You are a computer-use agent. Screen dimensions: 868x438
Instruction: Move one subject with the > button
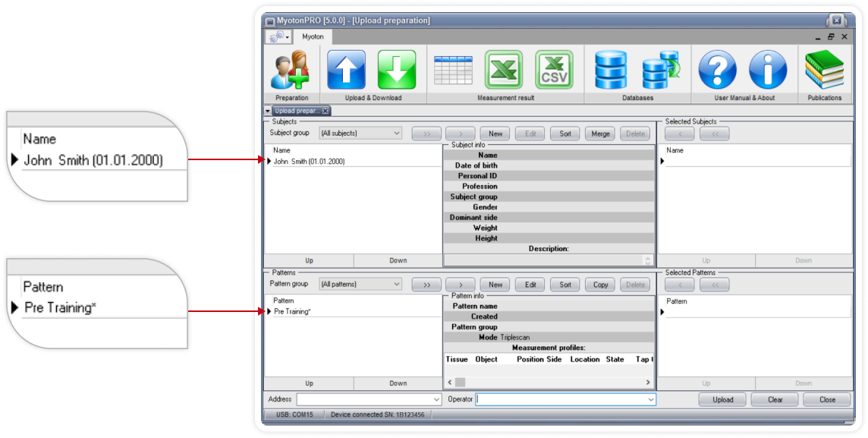click(461, 134)
